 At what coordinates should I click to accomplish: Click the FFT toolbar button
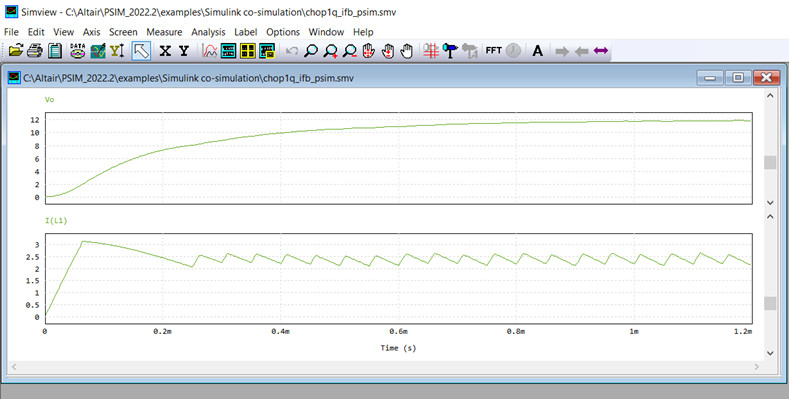(x=494, y=51)
